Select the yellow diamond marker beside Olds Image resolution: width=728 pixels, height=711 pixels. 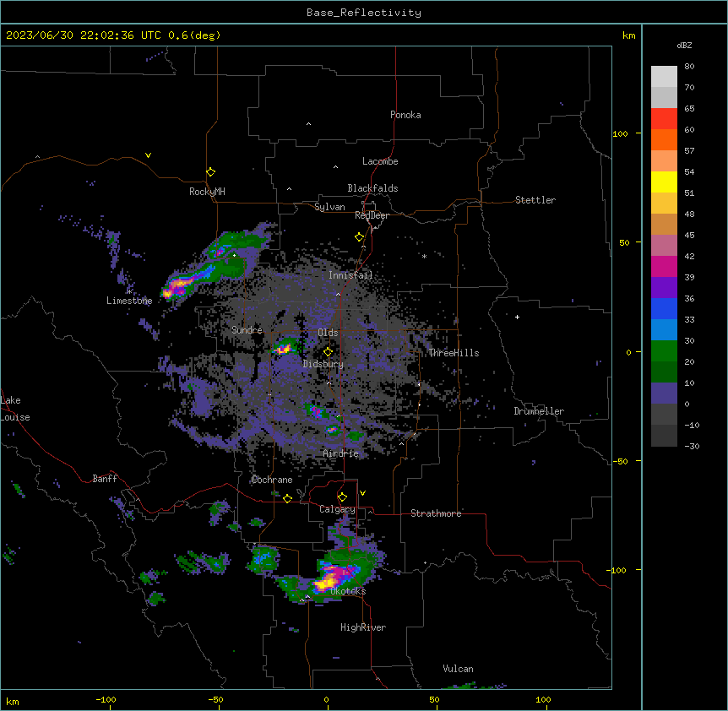pyautogui.click(x=328, y=352)
